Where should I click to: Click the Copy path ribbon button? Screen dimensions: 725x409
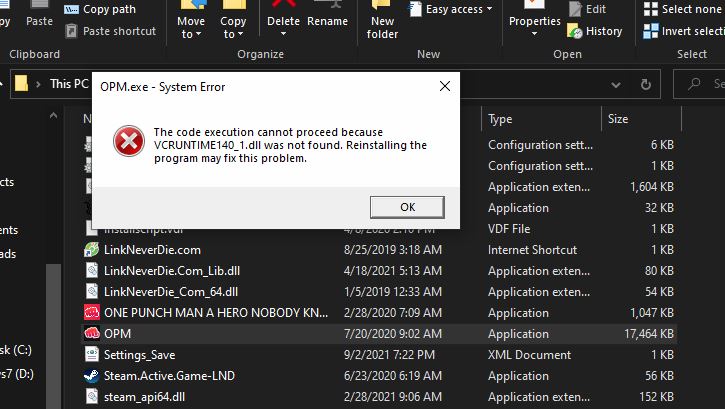tap(100, 9)
